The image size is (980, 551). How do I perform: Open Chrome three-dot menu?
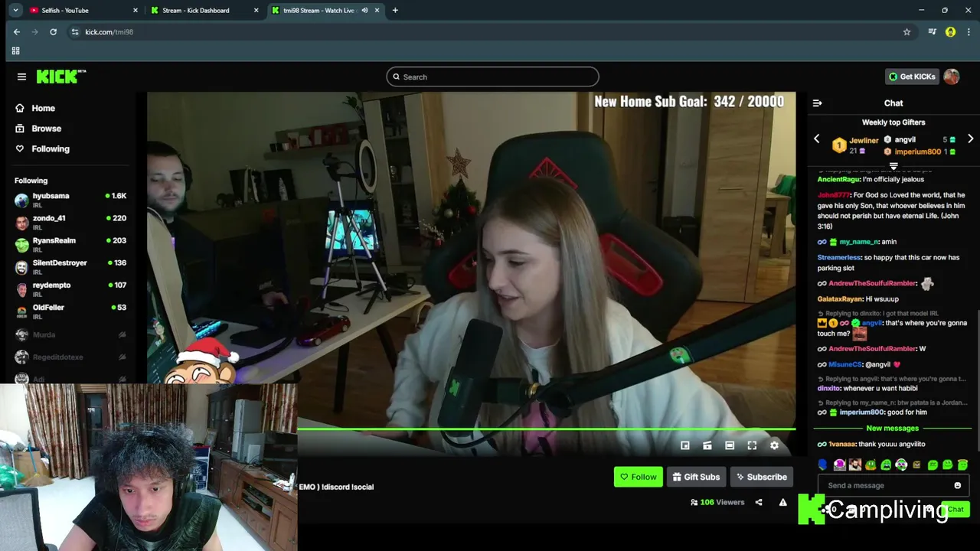(x=969, y=32)
